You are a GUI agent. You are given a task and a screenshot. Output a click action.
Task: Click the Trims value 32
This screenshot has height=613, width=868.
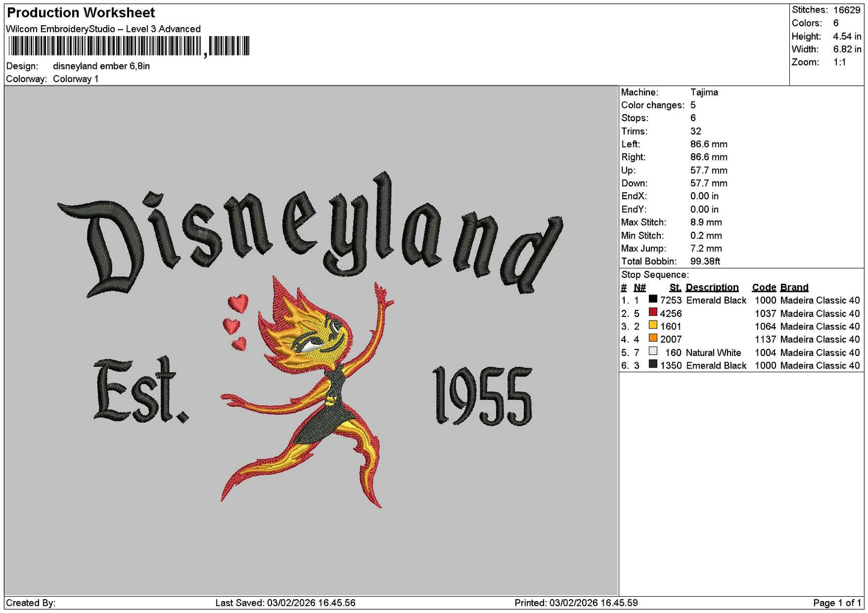point(696,131)
